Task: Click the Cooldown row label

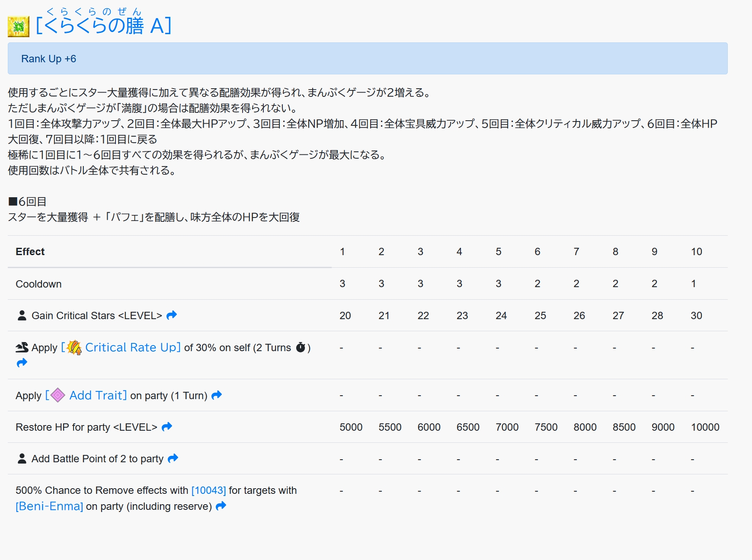Action: (x=38, y=284)
